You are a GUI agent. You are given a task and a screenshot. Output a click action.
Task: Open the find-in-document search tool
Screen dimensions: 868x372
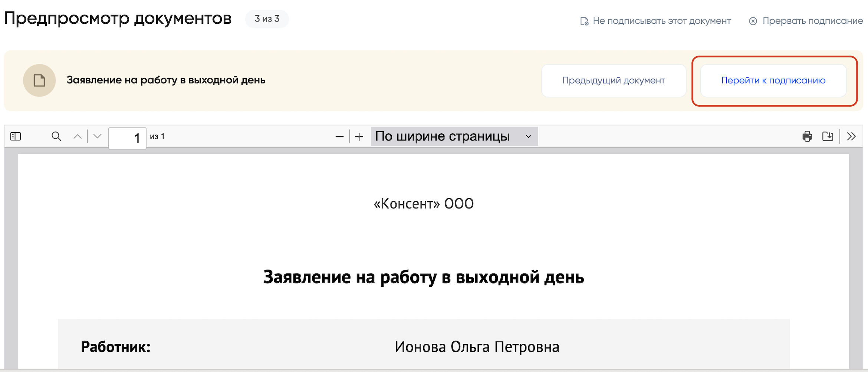click(56, 136)
